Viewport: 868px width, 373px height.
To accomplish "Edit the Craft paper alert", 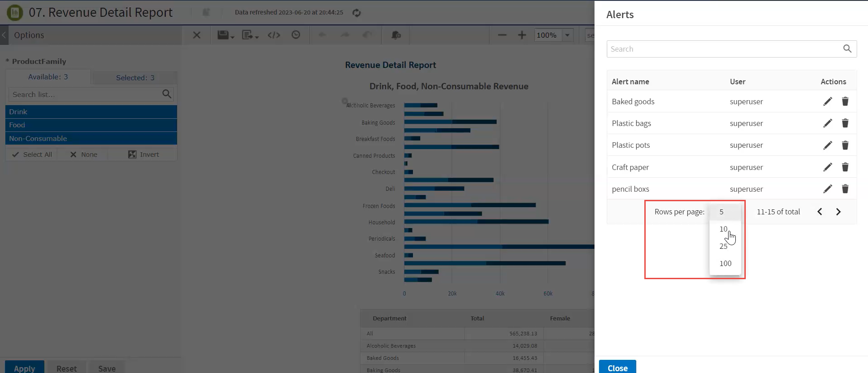I will tap(828, 167).
